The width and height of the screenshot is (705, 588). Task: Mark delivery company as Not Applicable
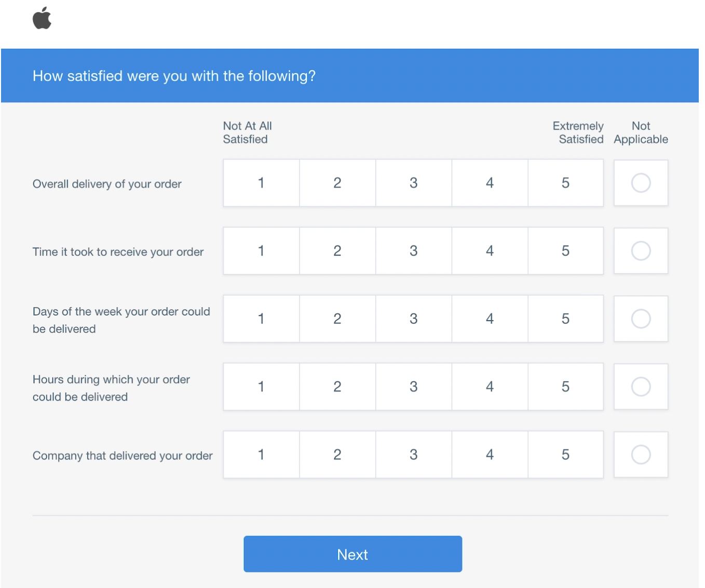641,455
